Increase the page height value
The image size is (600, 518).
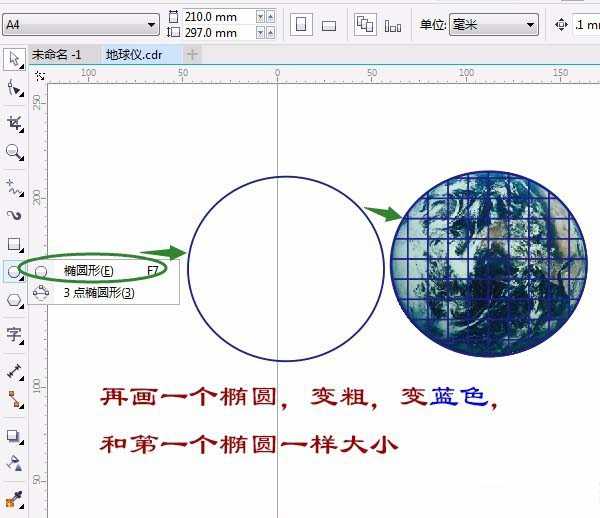point(271,33)
